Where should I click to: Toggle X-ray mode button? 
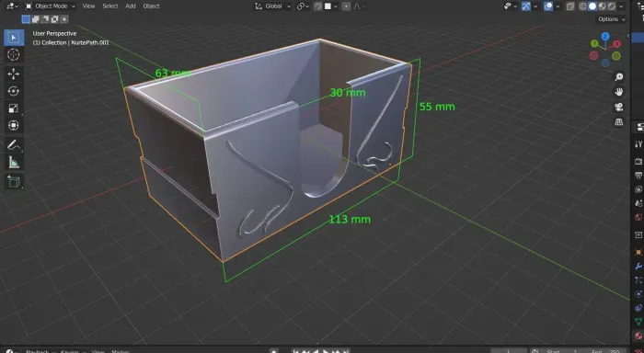pos(570,6)
